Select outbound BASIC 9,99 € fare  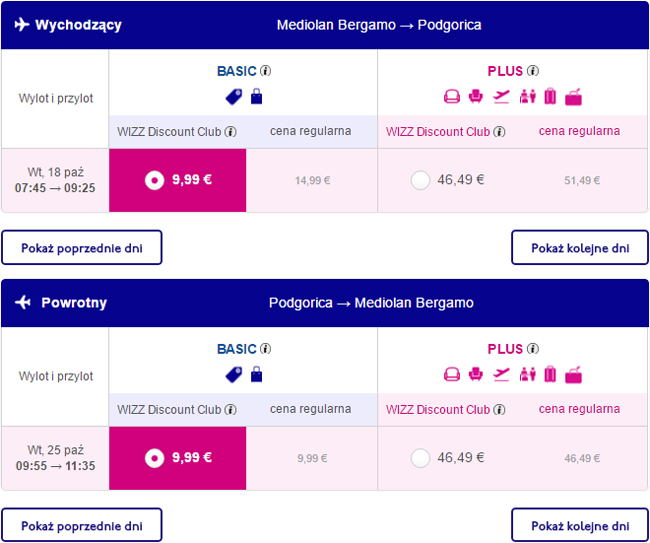153,180
